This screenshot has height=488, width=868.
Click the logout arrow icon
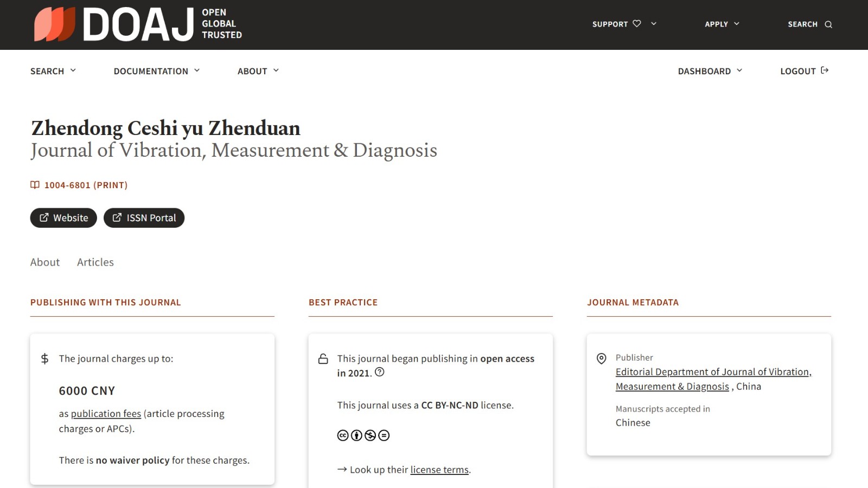825,70
